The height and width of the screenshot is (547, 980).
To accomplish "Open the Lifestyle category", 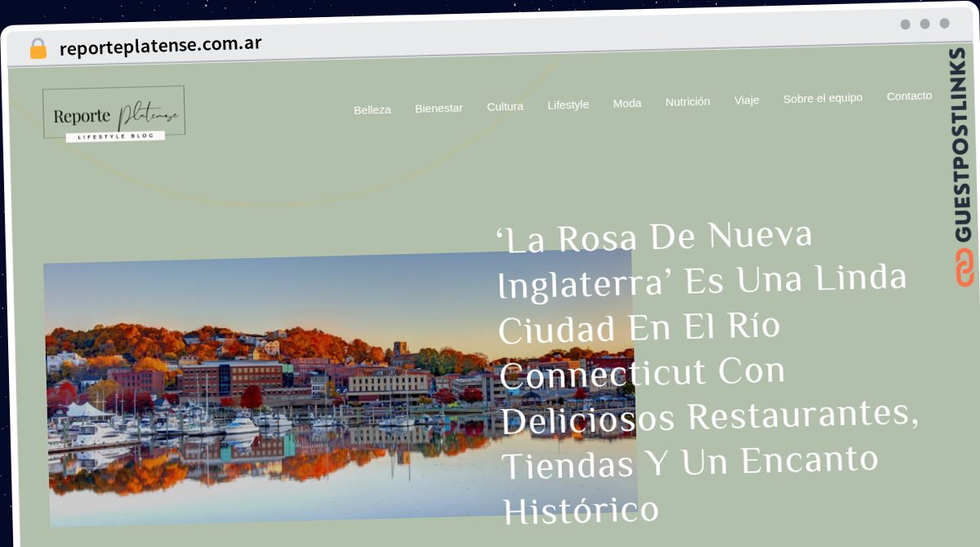I will [568, 105].
